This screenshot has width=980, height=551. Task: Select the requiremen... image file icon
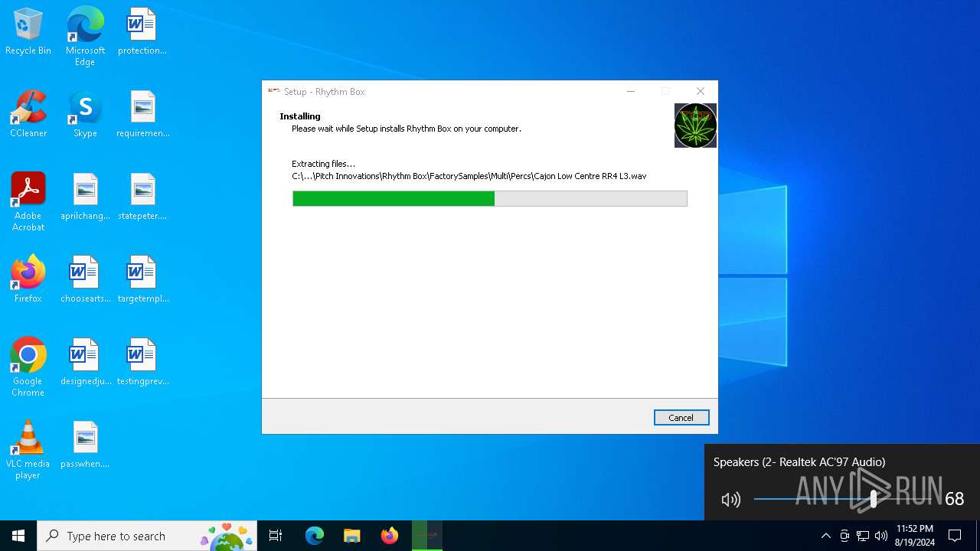[142, 115]
